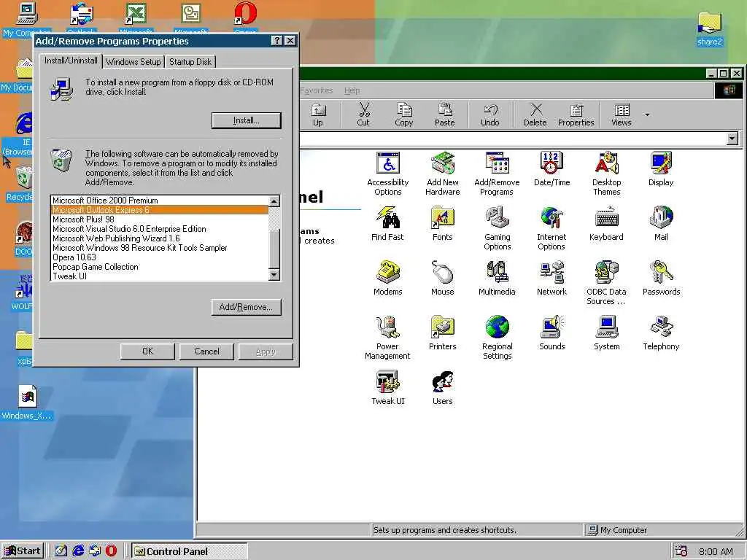Open the Keyboard applet

(606, 224)
